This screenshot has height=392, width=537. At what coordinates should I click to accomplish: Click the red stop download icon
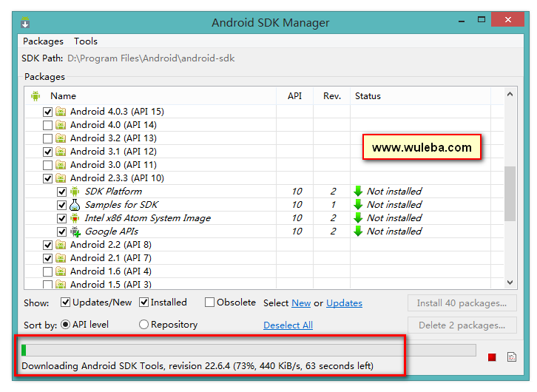[x=492, y=357]
